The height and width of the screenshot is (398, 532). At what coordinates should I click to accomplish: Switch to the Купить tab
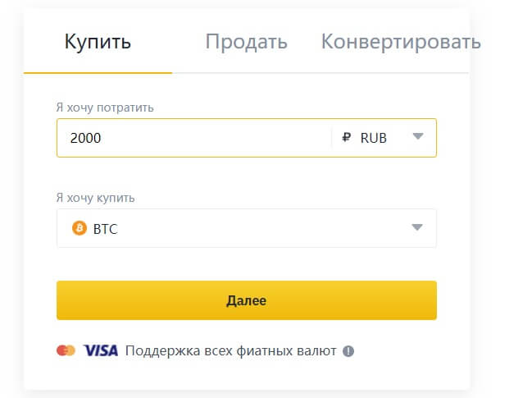[98, 42]
